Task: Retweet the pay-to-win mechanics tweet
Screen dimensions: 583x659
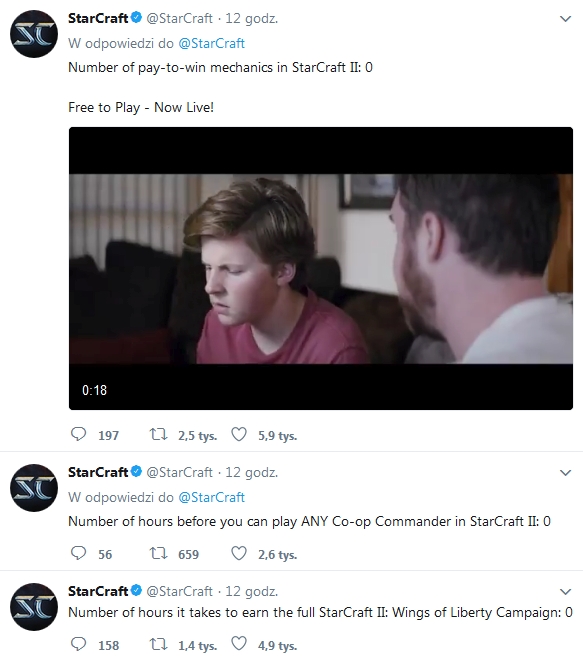Action: point(159,434)
